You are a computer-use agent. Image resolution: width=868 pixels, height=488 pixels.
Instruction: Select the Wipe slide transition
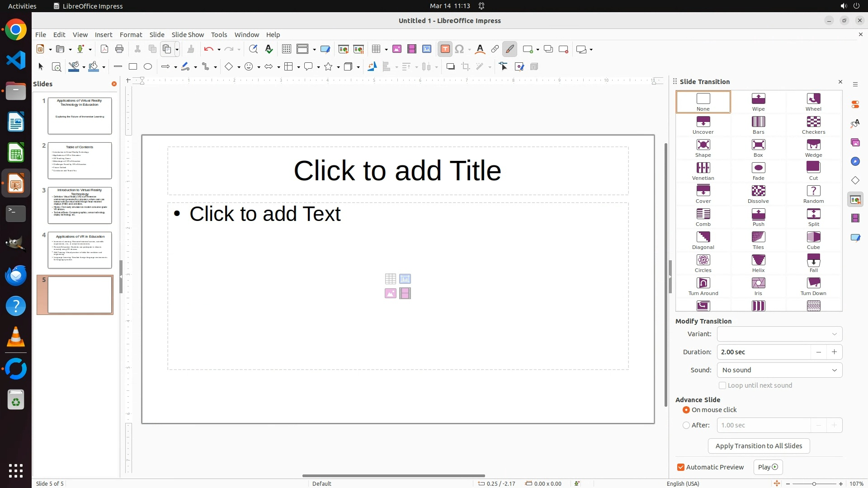pos(758,102)
